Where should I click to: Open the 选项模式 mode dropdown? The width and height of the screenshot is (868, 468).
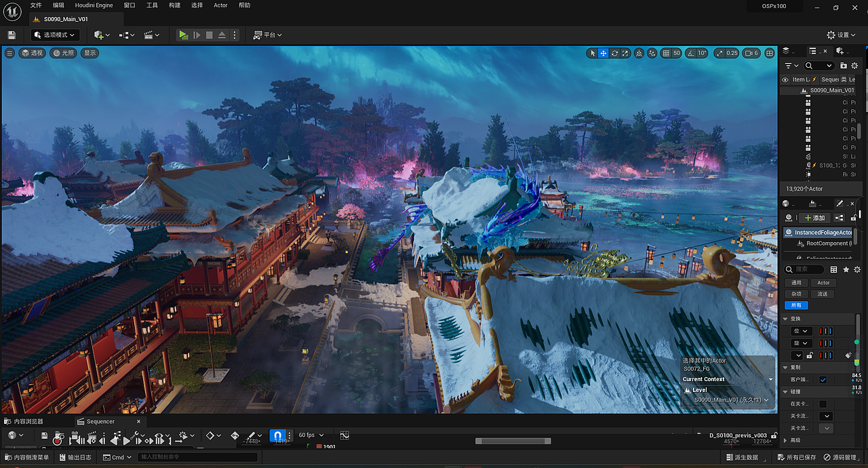(56, 35)
